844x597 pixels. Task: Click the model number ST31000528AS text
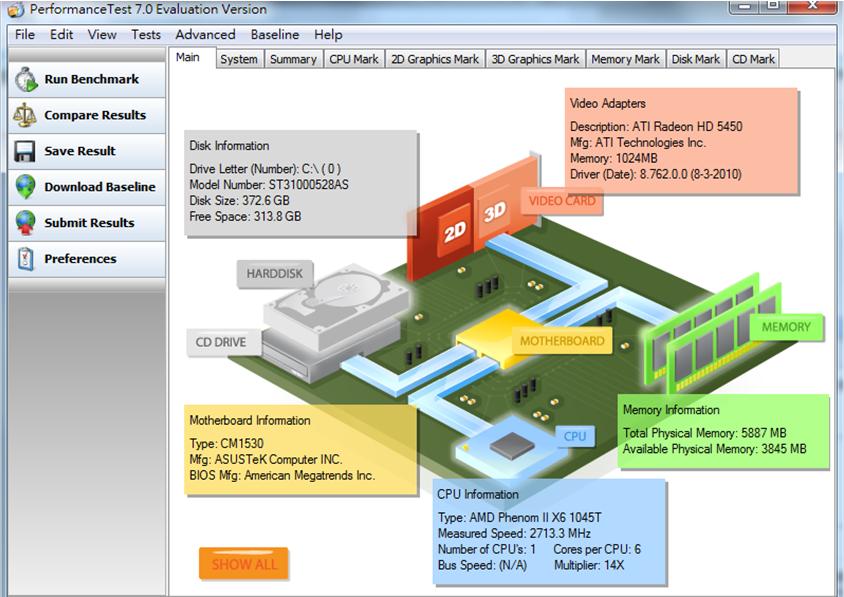click(308, 185)
